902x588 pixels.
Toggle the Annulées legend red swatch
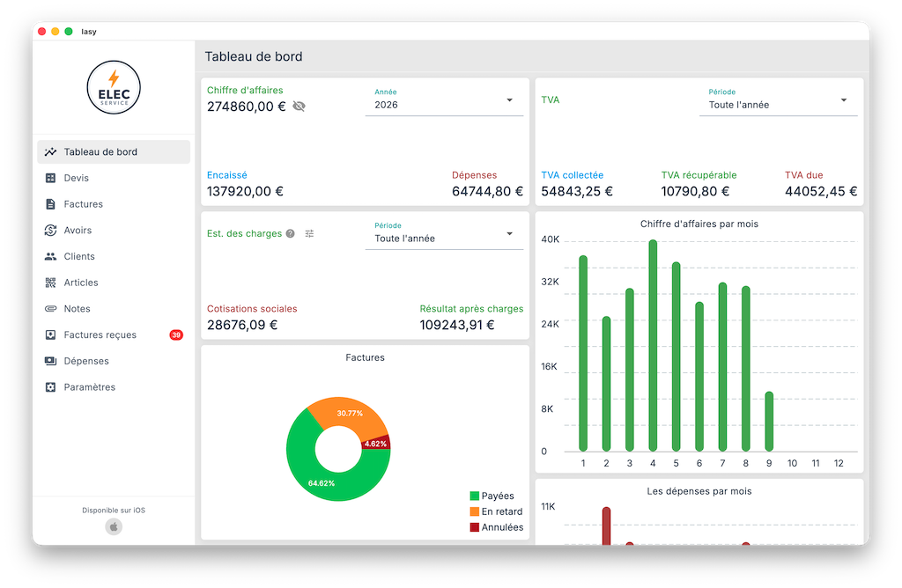click(x=475, y=527)
